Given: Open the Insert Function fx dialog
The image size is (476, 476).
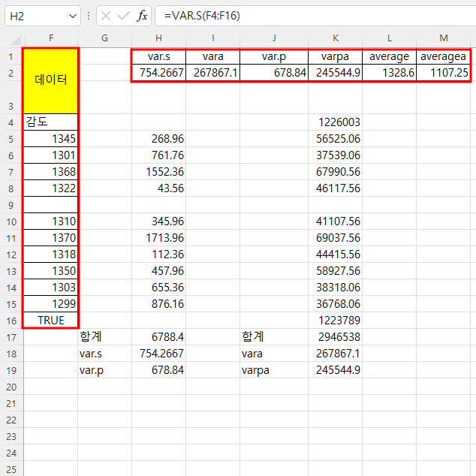Looking at the screenshot, I should (142, 16).
